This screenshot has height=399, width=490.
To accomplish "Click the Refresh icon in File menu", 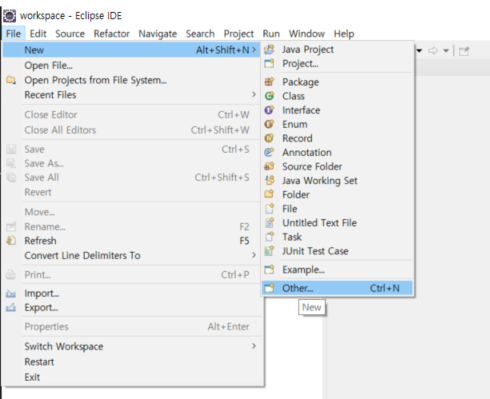I will [x=11, y=241].
